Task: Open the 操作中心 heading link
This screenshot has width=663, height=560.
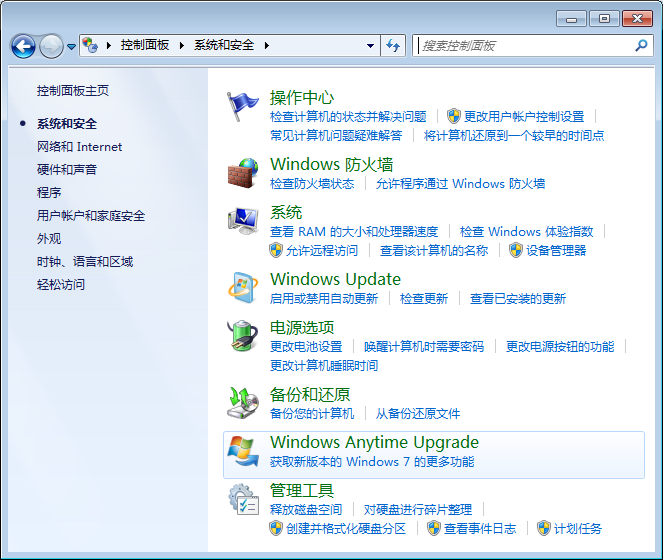Action: tap(302, 98)
